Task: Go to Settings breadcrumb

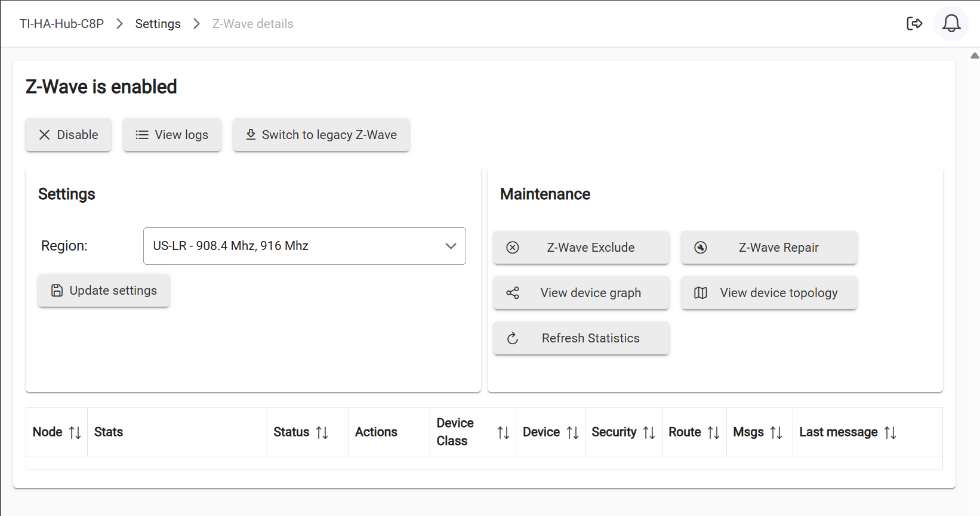Action: (x=158, y=24)
